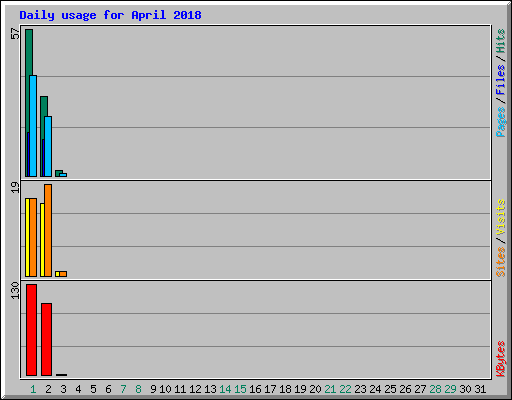This screenshot has height=400, width=512.
Task: Select the cyan Pages bar for day 1
Action: [33, 126]
